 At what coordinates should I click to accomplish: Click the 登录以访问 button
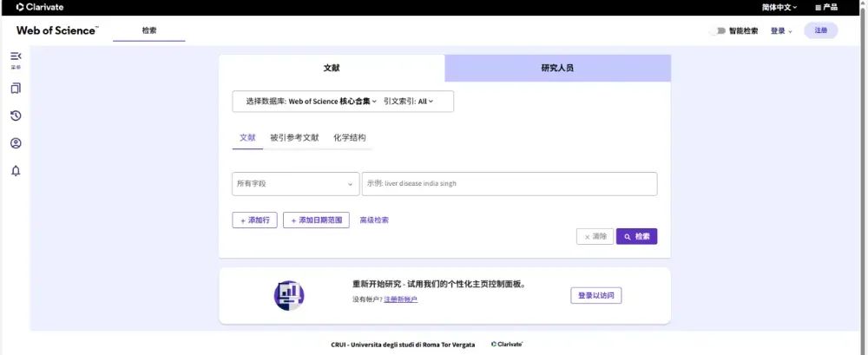tap(596, 296)
